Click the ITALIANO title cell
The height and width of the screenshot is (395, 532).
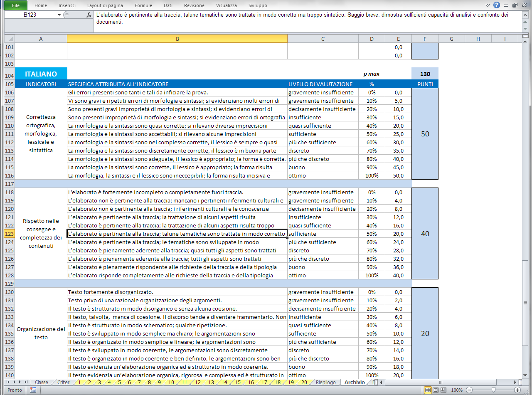[x=41, y=74]
